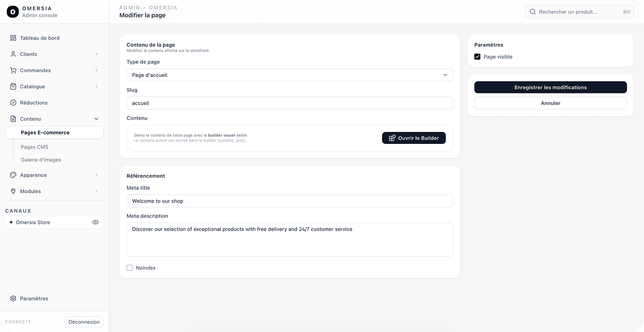Click the Déconnexion button

coord(84,322)
